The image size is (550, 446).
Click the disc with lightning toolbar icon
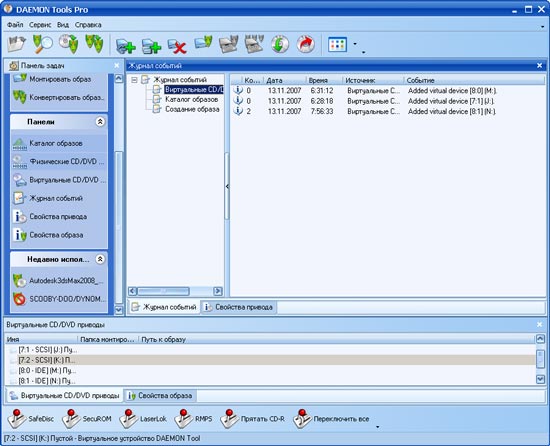click(x=68, y=44)
